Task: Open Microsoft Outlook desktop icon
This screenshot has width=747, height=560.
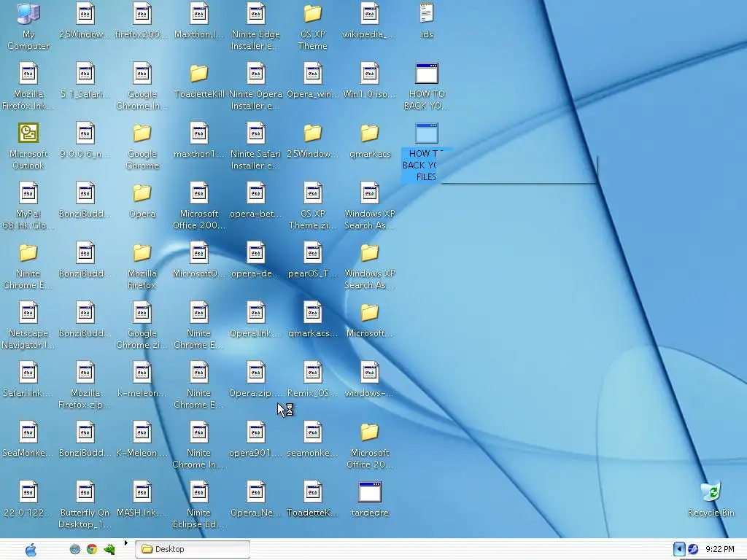Action: [x=28, y=133]
